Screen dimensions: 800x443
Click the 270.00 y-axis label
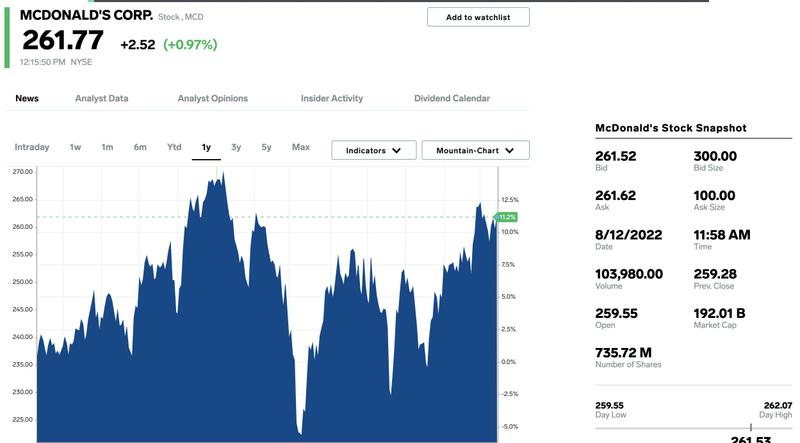click(x=22, y=172)
